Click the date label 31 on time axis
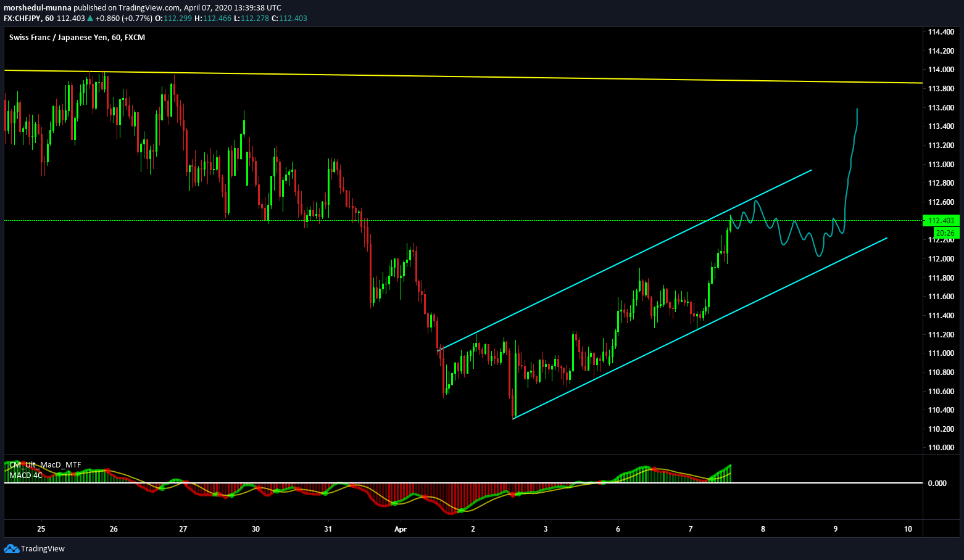 (328, 529)
